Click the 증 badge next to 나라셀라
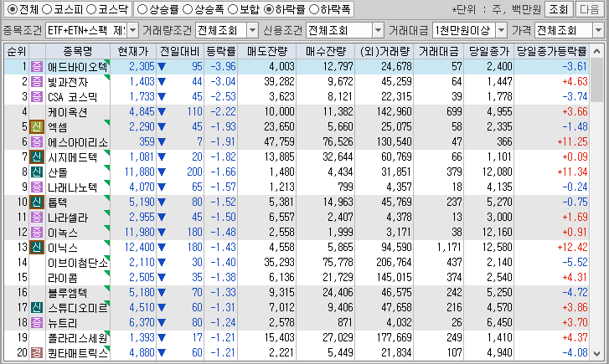The width and height of the screenshot is (609, 364). [37, 218]
